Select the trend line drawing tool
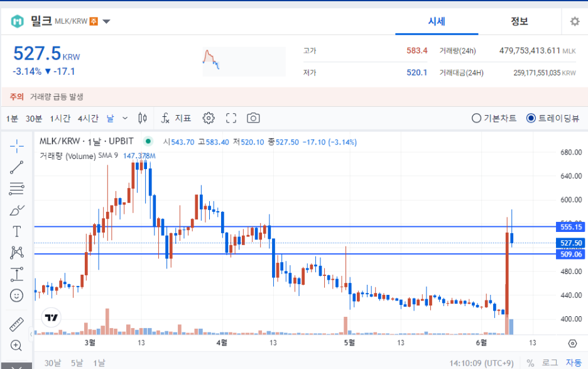This screenshot has width=588, height=369. click(x=17, y=167)
